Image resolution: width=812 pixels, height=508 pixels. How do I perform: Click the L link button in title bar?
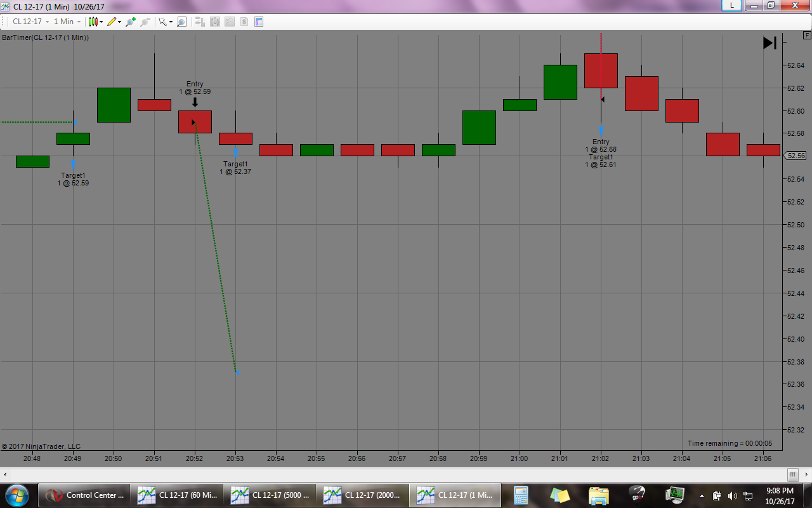pyautogui.click(x=732, y=5)
